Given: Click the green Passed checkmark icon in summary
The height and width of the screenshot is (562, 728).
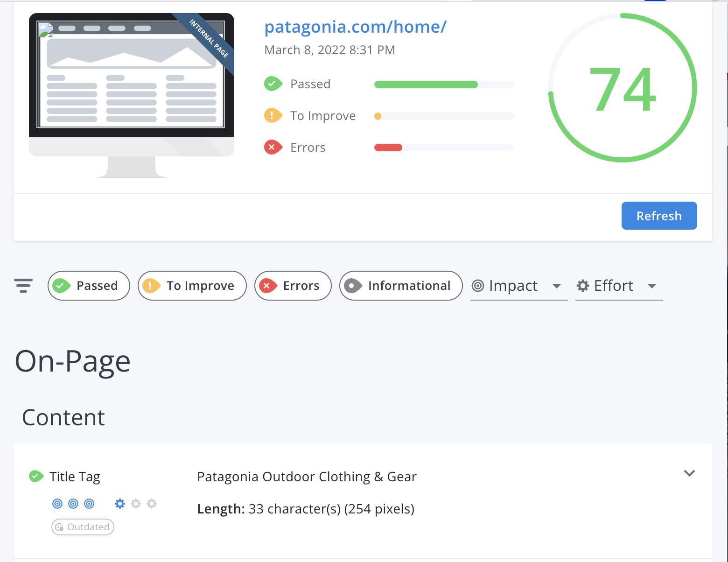Looking at the screenshot, I should (273, 84).
